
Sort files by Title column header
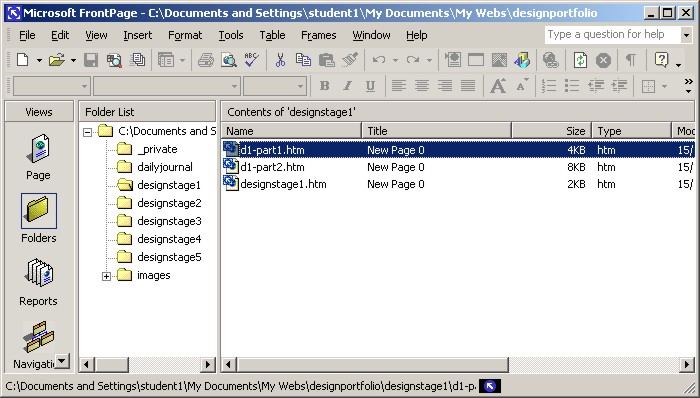click(437, 131)
